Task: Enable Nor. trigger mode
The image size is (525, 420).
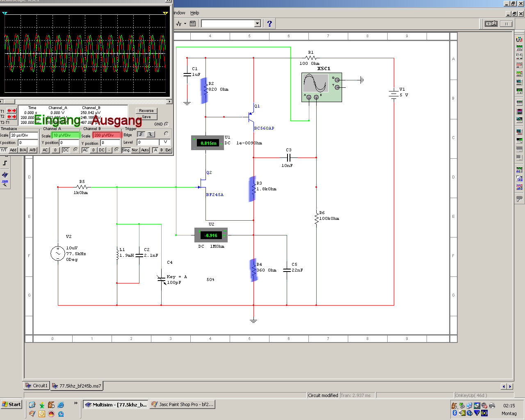Action: pyautogui.click(x=135, y=150)
